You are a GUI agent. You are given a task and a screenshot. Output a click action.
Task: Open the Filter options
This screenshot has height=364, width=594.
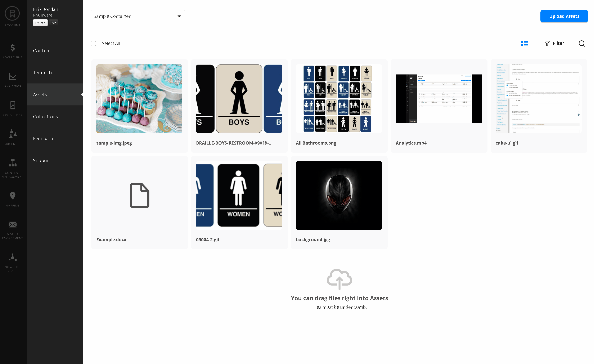tap(554, 43)
